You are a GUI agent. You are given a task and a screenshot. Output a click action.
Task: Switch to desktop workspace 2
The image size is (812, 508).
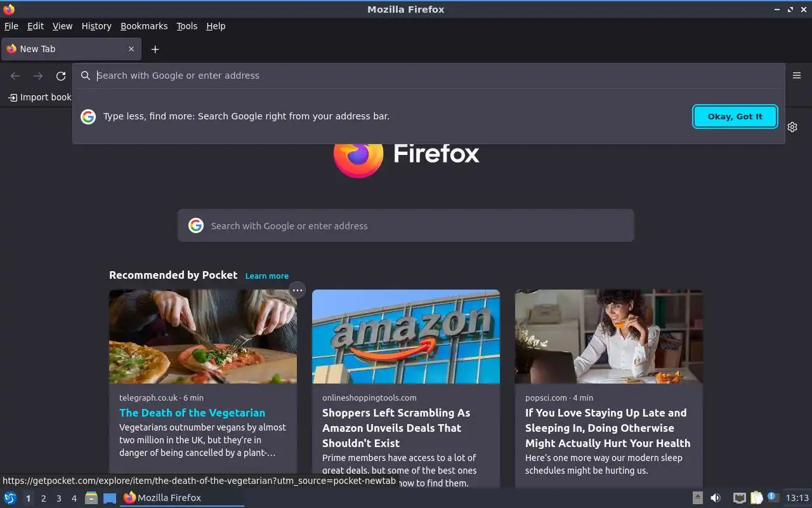click(43, 498)
